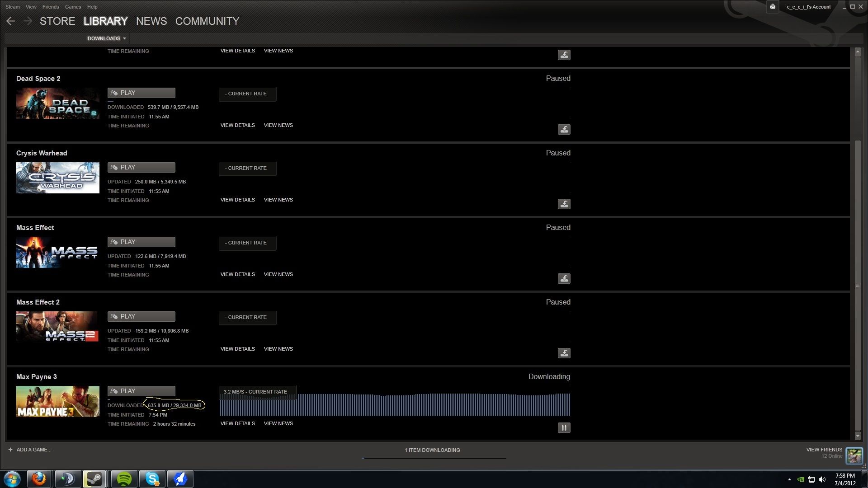868x488 pixels.
Task: View news for Crysis Warhead
Action: (278, 200)
